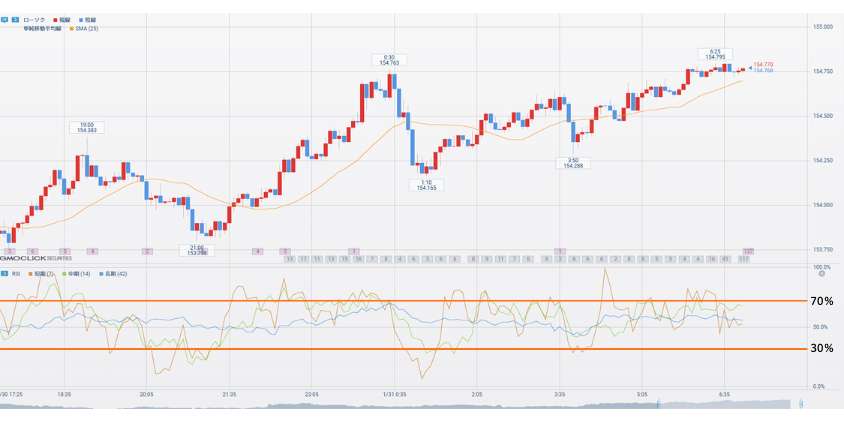Click the right handle of the bottom range slider

click(802, 404)
